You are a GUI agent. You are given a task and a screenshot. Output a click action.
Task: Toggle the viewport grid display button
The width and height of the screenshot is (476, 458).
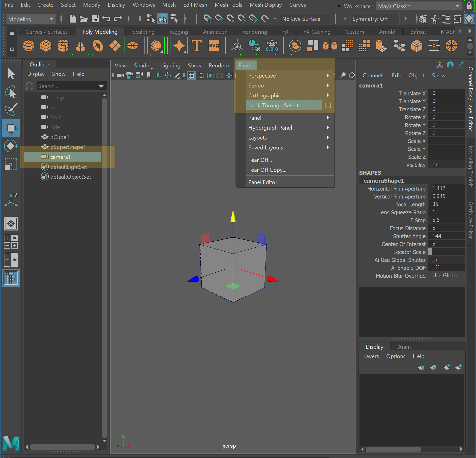(x=191, y=76)
